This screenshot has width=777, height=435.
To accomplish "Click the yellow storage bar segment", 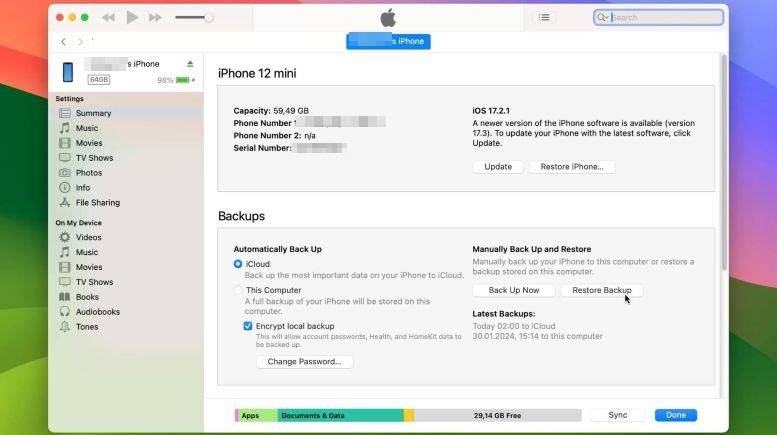I will (409, 416).
